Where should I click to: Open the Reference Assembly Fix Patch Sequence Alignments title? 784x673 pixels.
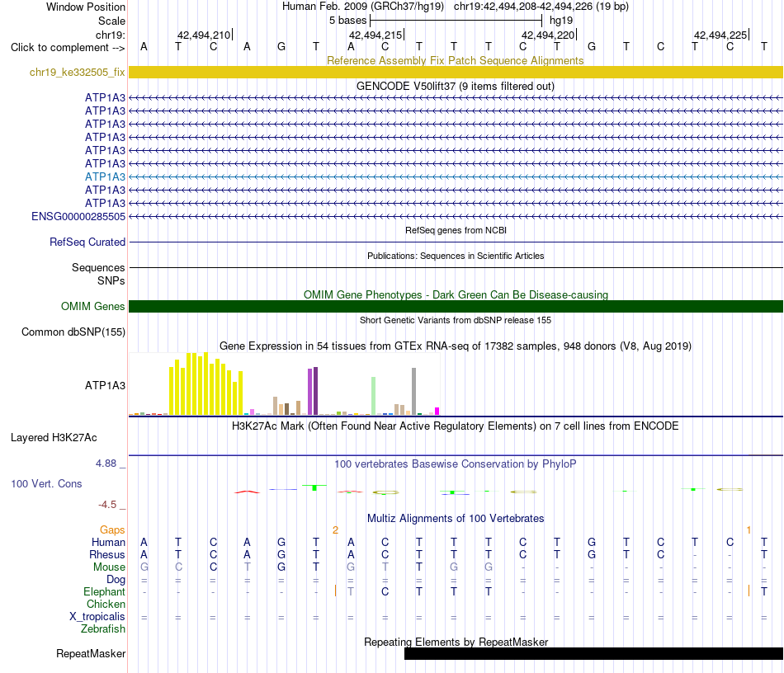455,60
